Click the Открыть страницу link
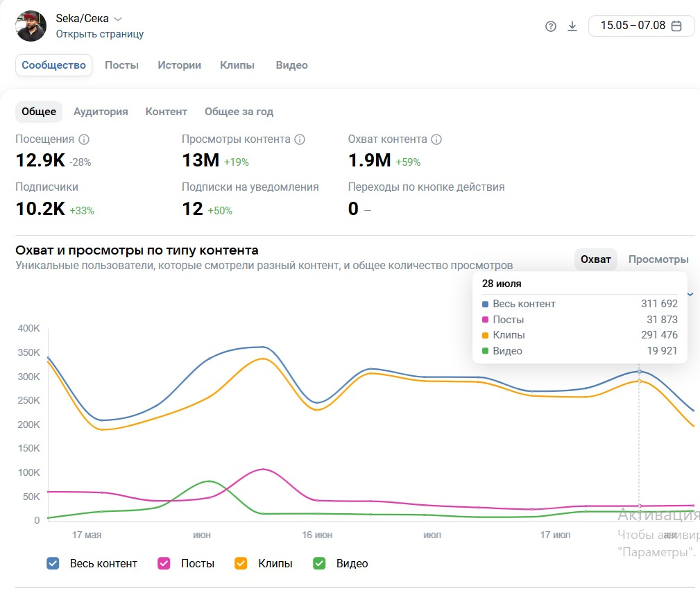Viewport: 700px width, 593px height. 100,34
